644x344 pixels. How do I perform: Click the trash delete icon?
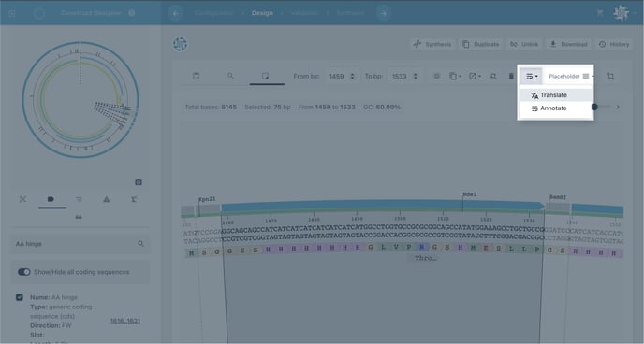[511, 77]
